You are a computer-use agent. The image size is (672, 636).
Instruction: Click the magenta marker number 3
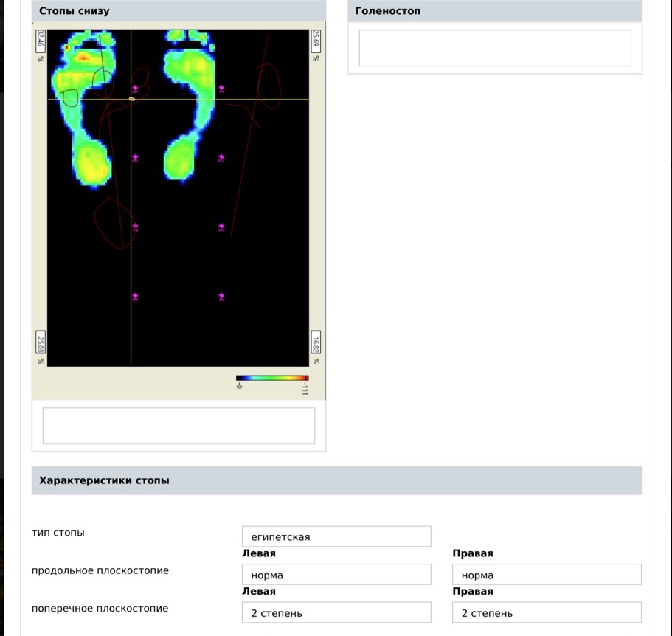click(221, 227)
